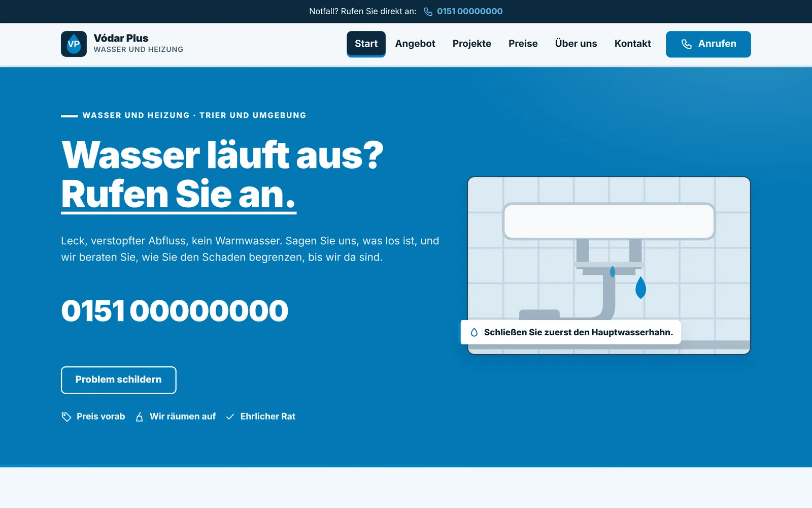
Task: Click the phone icon in the emergency bar
Action: pos(428,12)
